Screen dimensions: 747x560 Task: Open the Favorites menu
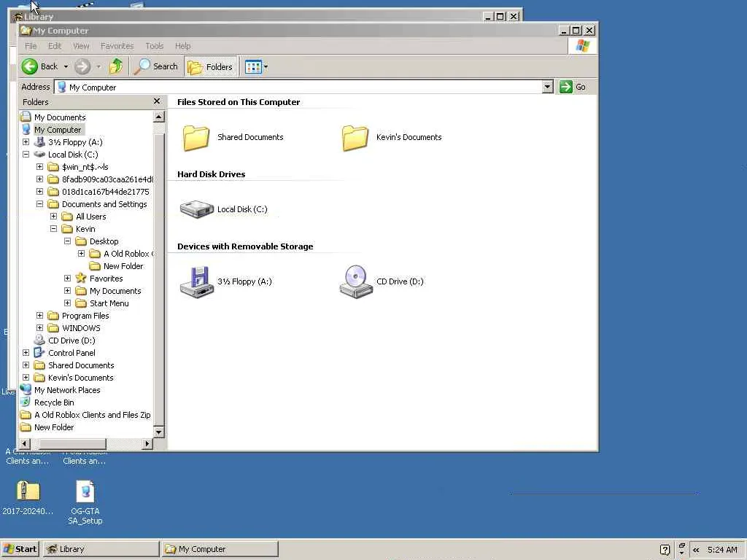coord(117,46)
